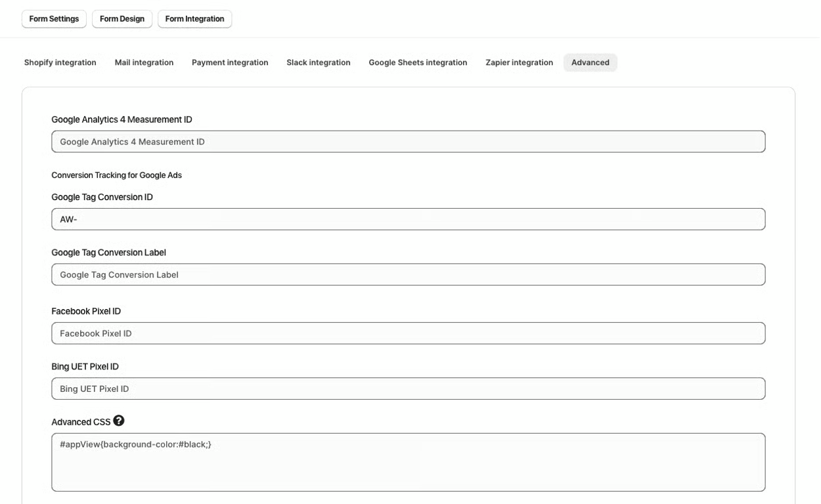This screenshot has width=821, height=504.
Task: Focus the Google Tag Conversion Label field
Action: [409, 274]
